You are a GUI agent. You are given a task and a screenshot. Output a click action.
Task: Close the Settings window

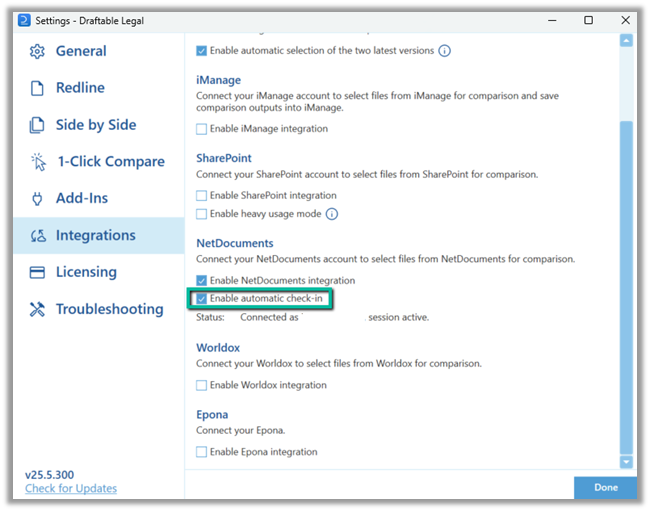click(626, 20)
